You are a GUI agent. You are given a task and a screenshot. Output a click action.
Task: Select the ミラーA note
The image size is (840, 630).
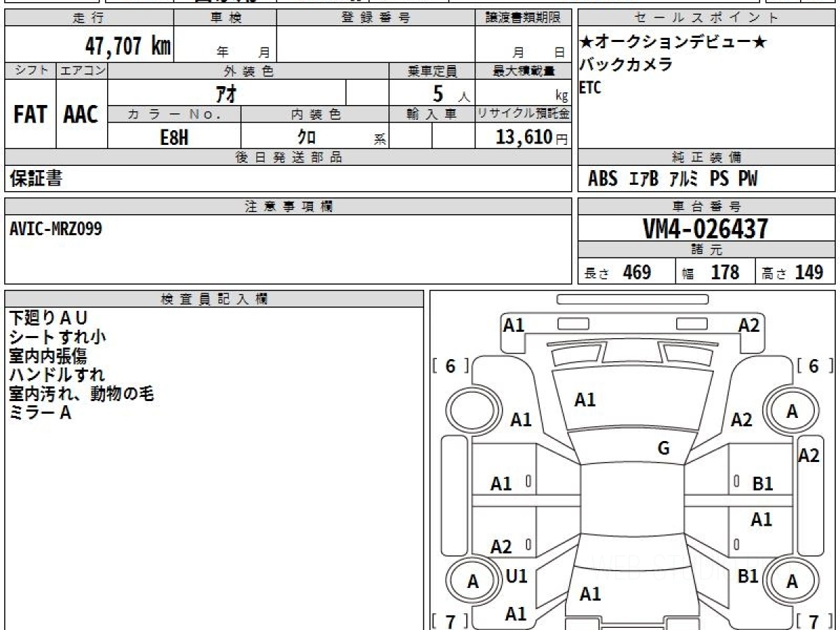(x=41, y=412)
